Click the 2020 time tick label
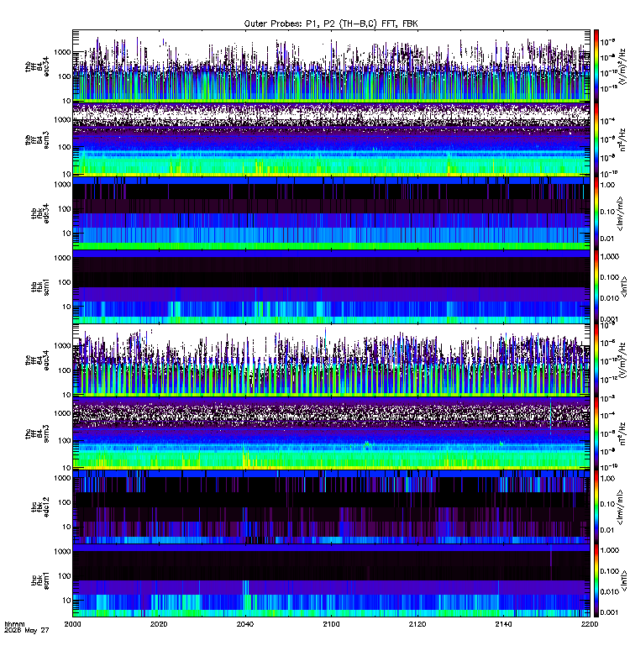The image size is (630, 672). (159, 624)
